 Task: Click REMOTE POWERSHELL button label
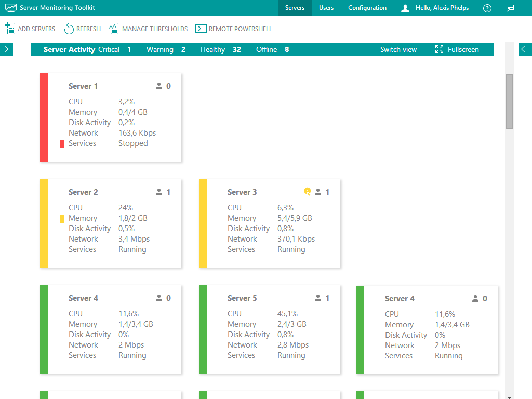240,29
